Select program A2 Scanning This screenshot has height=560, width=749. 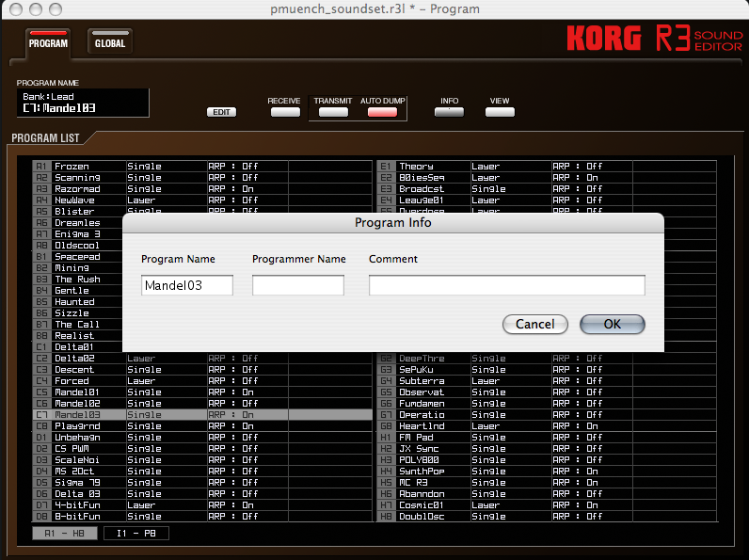[x=202, y=178]
